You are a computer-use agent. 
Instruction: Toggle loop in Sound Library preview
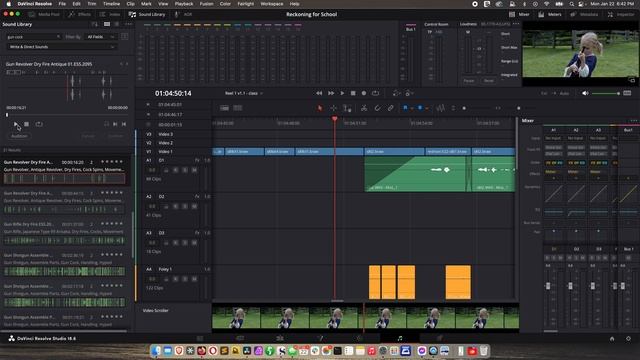pos(39,124)
